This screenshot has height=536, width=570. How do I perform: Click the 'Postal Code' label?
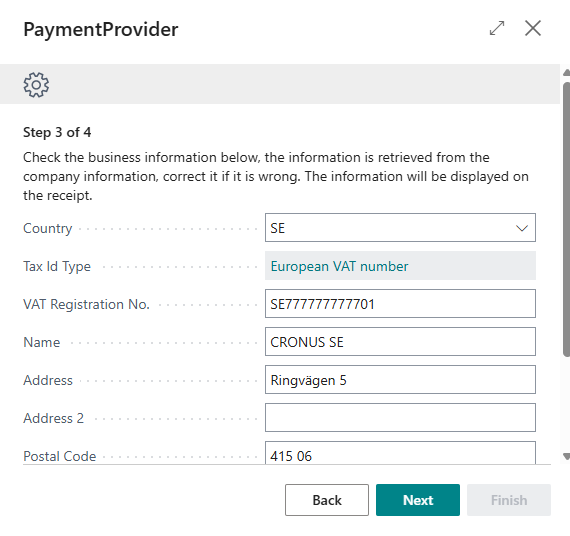60,456
